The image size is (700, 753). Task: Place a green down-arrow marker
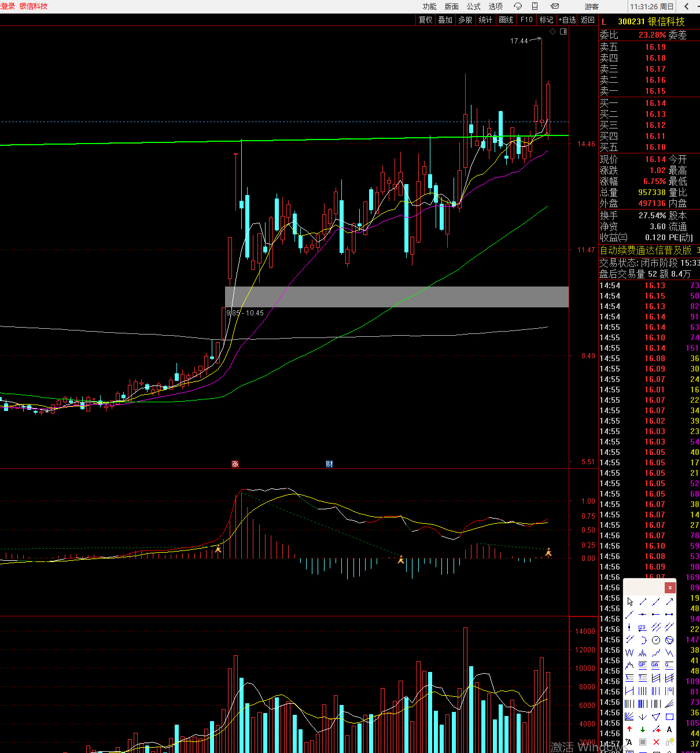643,729
